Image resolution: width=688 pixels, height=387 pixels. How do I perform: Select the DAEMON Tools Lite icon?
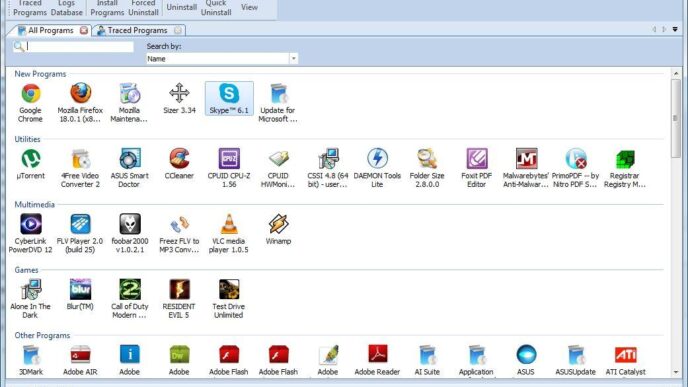click(x=377, y=158)
